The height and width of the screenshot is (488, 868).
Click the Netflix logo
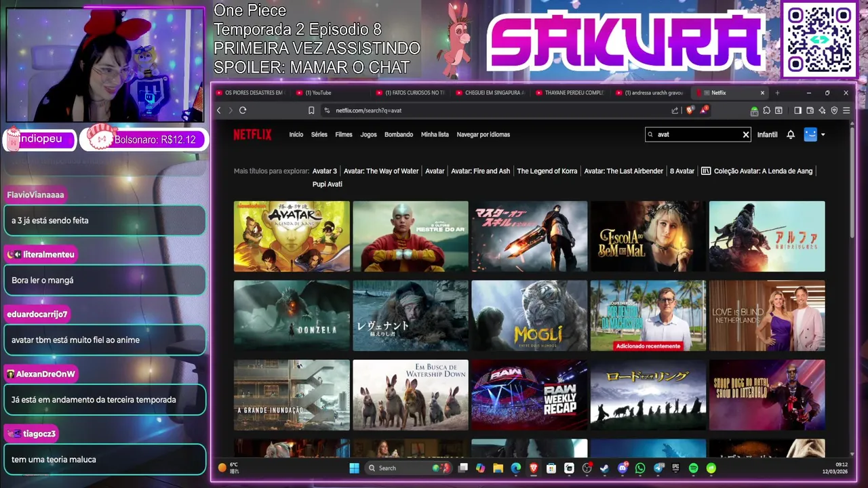pyautogui.click(x=252, y=134)
